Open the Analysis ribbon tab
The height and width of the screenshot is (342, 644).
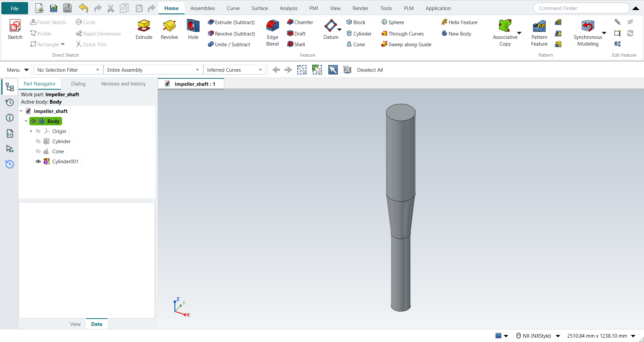pos(288,8)
